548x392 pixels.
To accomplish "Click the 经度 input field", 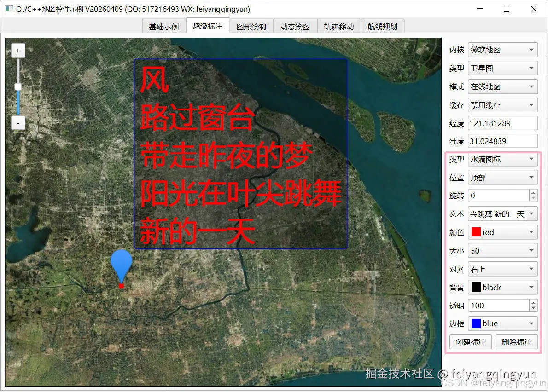I will (x=502, y=123).
